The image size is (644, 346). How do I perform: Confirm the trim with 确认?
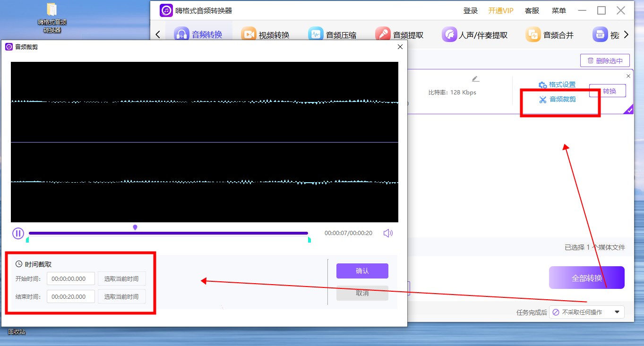[362, 271]
